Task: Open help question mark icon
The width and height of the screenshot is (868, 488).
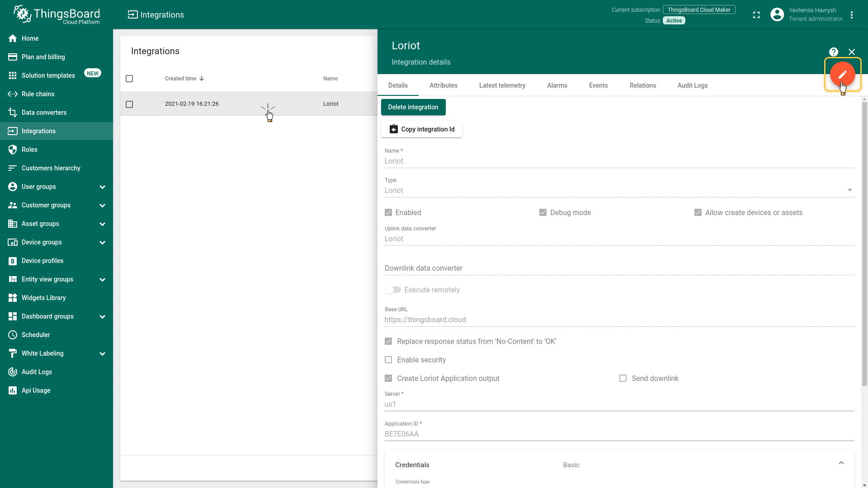Action: [x=834, y=52]
